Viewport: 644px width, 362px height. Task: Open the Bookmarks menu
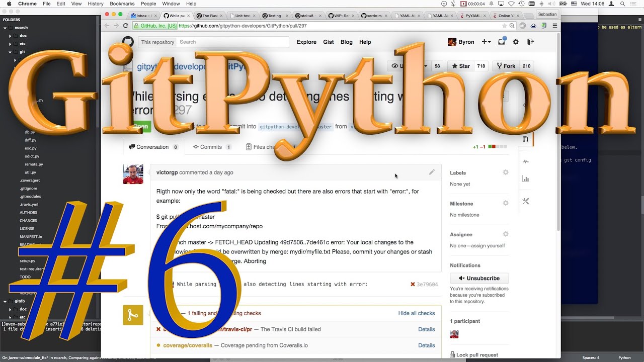[x=122, y=4]
